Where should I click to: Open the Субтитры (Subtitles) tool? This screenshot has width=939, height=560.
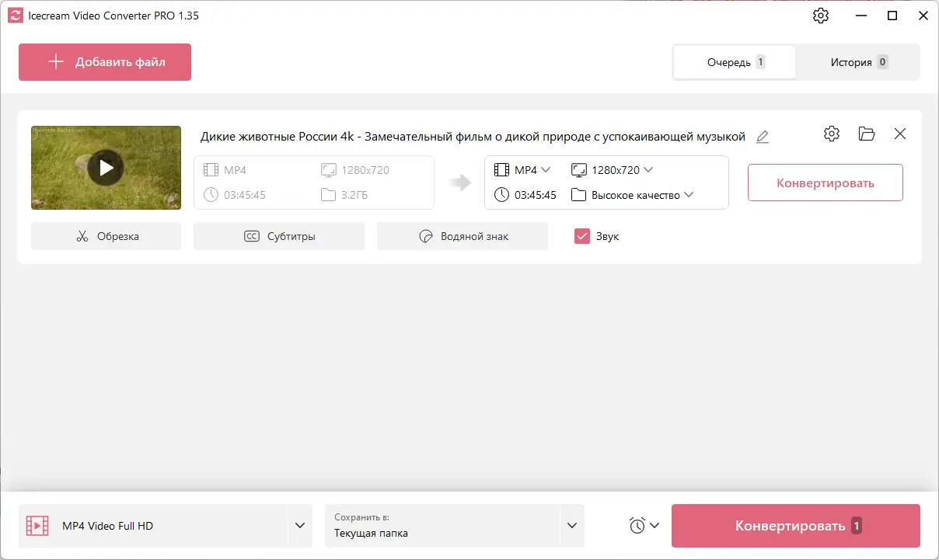[278, 236]
